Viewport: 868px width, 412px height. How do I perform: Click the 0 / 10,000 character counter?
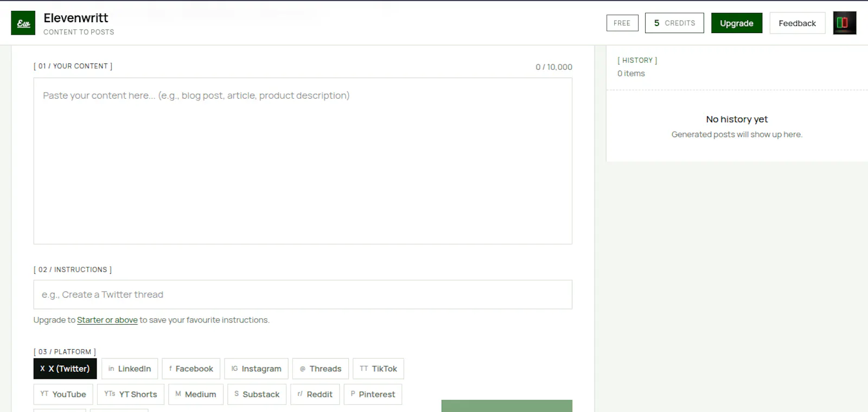tap(554, 67)
